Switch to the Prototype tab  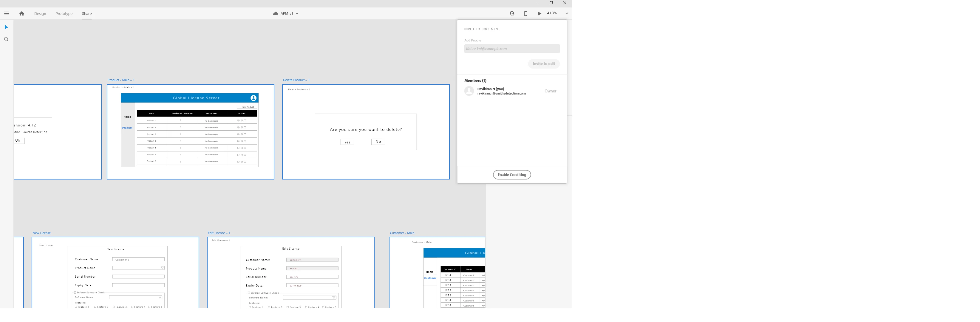(x=64, y=13)
